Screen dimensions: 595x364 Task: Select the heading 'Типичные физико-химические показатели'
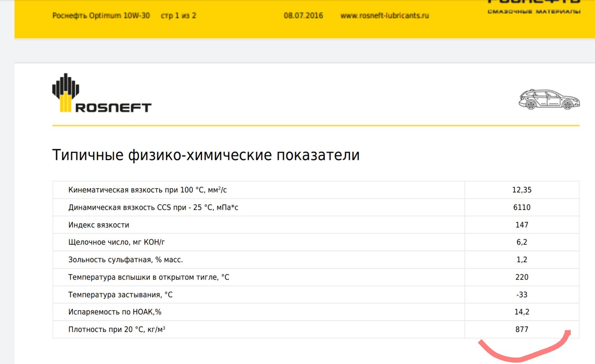(x=206, y=155)
